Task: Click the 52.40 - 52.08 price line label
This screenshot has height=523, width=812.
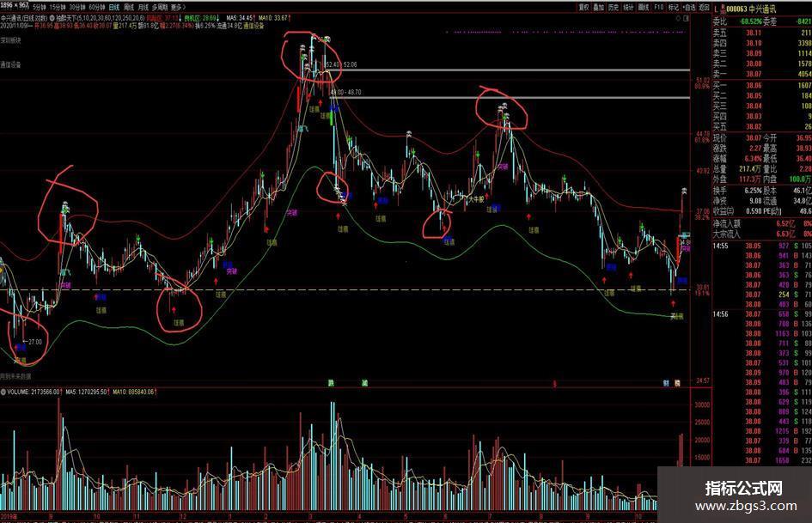Action: point(341,64)
